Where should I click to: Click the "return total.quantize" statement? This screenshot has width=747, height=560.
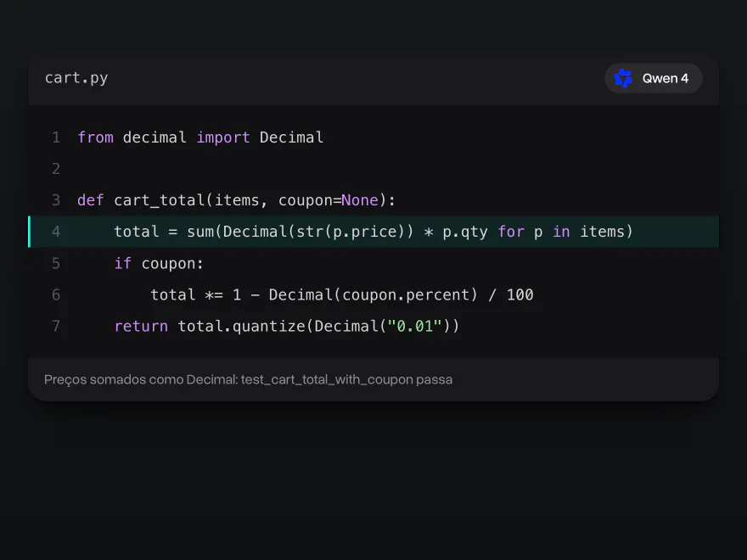coord(287,326)
